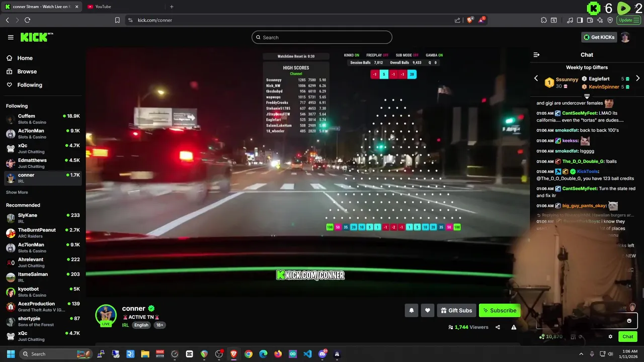The width and height of the screenshot is (644, 362).
Task: Click the browser address bar URL
Action: (155, 20)
